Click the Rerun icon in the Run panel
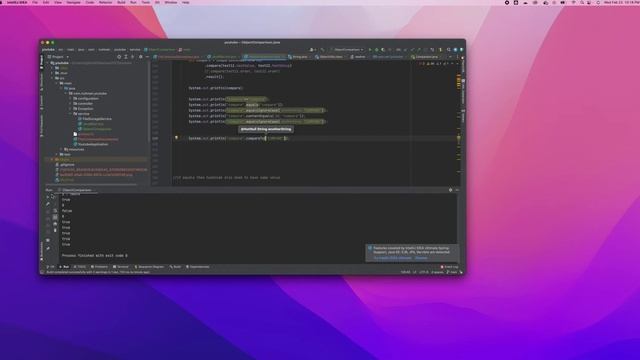The height and width of the screenshot is (360, 640). coord(48,197)
